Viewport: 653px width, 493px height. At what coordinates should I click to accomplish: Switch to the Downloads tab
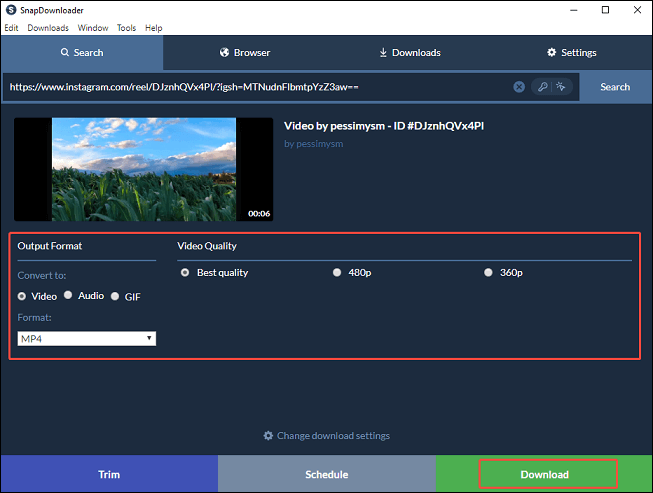(410, 52)
